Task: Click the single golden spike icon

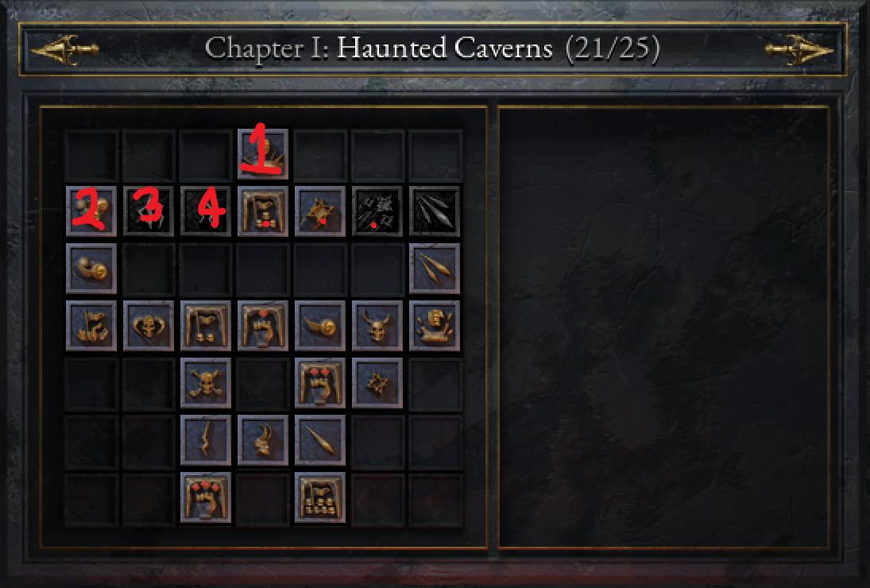Action: (320, 440)
